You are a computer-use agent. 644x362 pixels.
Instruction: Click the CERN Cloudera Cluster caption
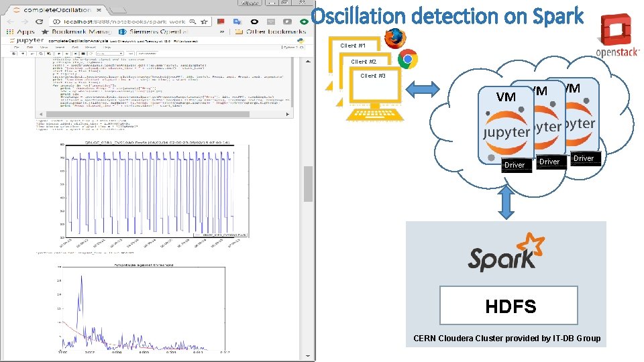click(x=507, y=338)
